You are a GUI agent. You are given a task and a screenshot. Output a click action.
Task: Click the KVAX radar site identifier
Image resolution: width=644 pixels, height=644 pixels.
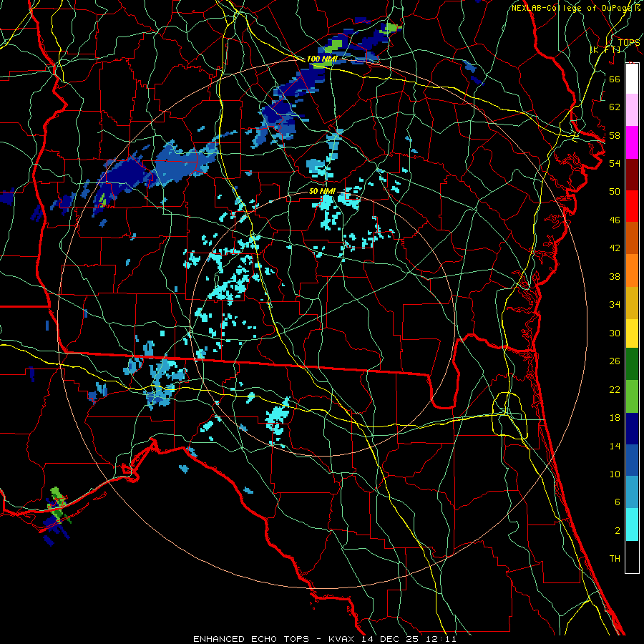tap(343, 639)
